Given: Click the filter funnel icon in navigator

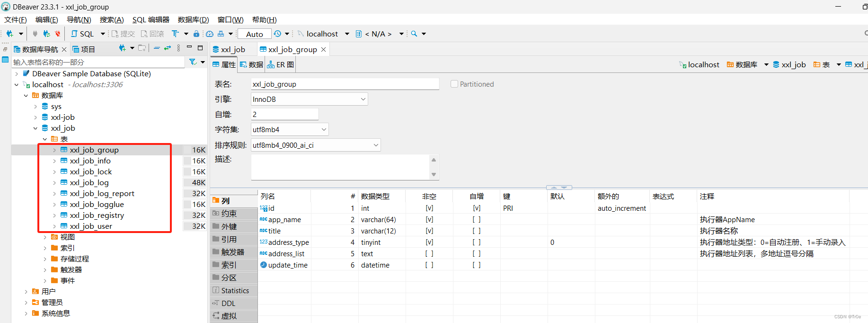Looking at the screenshot, I should tap(193, 62).
